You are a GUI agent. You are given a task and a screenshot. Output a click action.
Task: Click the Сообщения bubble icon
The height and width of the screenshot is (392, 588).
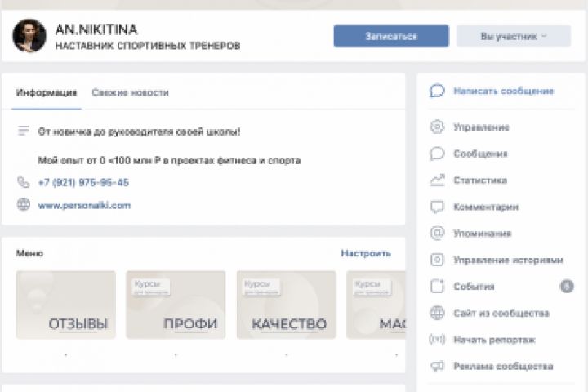coord(437,154)
